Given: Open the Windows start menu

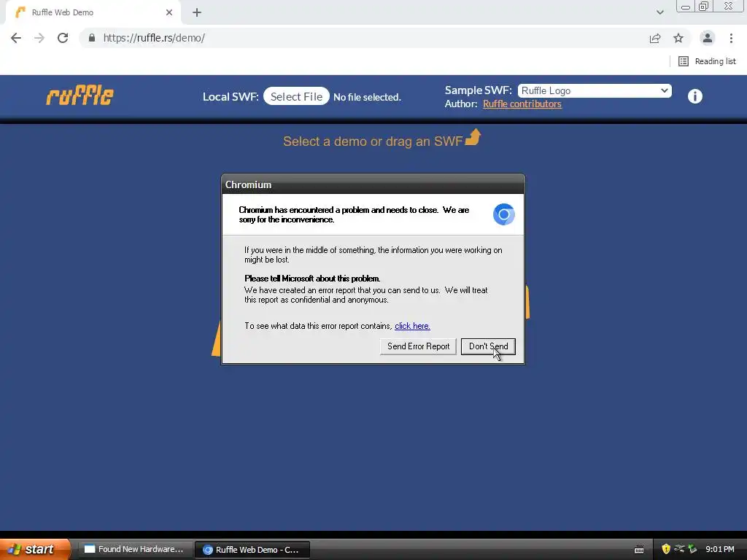Looking at the screenshot, I should pos(34,549).
